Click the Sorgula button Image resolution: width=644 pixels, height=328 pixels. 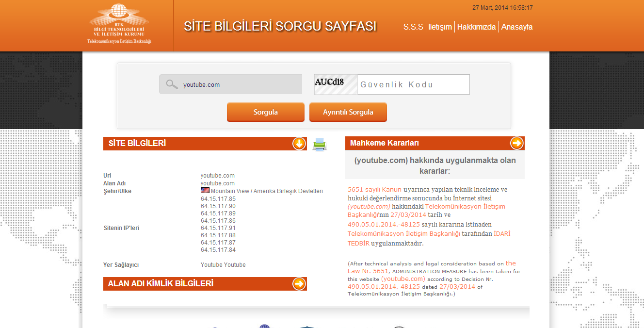pos(266,112)
